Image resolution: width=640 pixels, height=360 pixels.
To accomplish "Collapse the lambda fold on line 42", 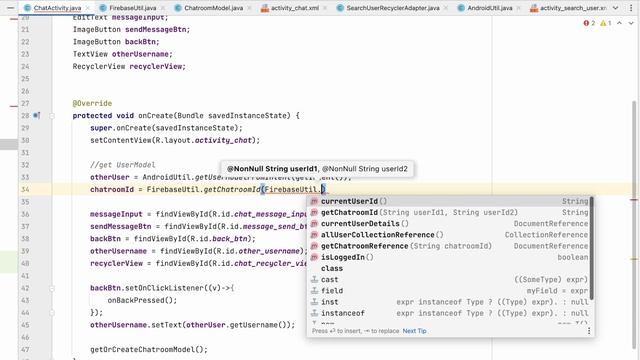I will click(x=52, y=288).
